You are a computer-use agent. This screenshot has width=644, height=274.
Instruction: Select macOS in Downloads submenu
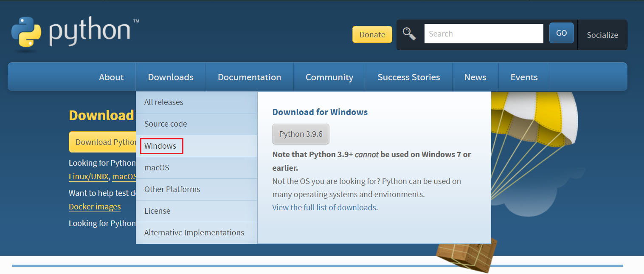(x=196, y=167)
